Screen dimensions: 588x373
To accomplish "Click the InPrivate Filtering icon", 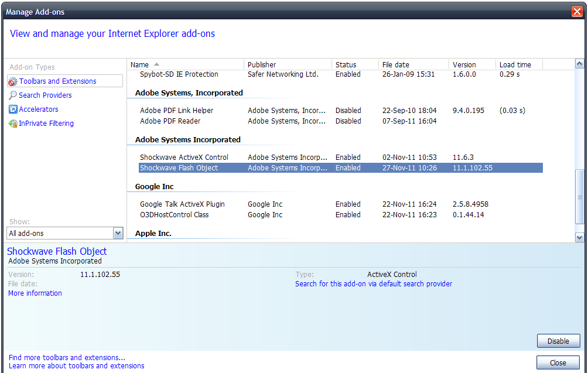I will tap(13, 124).
